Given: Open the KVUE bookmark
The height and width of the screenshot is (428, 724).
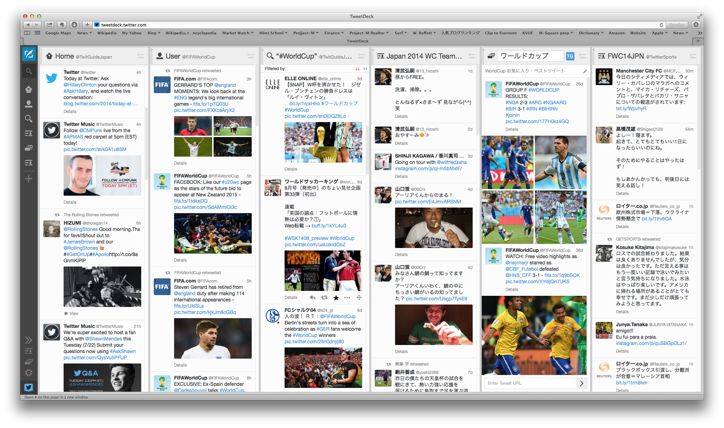Looking at the screenshot, I should click(527, 33).
